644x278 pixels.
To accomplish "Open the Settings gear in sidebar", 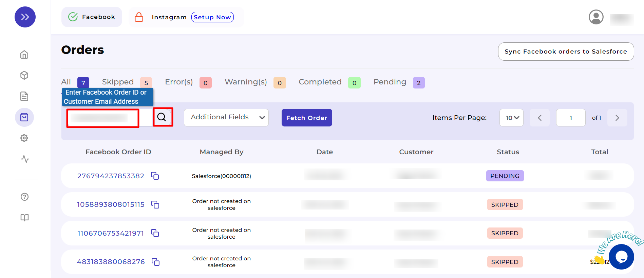I will [24, 138].
